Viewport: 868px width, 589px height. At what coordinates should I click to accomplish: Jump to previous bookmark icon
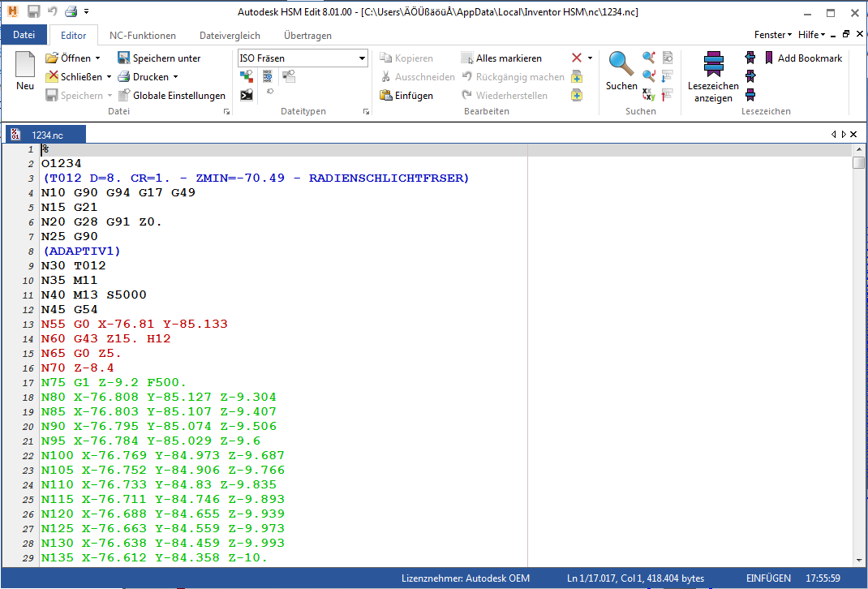click(x=750, y=57)
